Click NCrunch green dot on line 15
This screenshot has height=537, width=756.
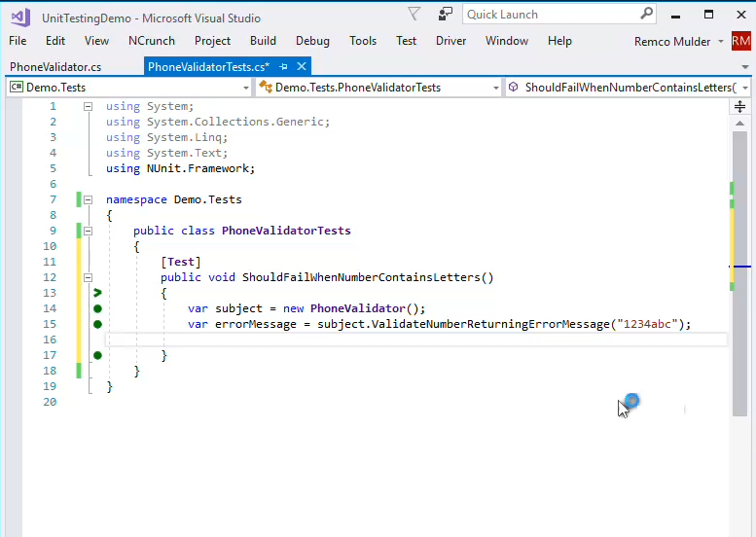click(98, 324)
